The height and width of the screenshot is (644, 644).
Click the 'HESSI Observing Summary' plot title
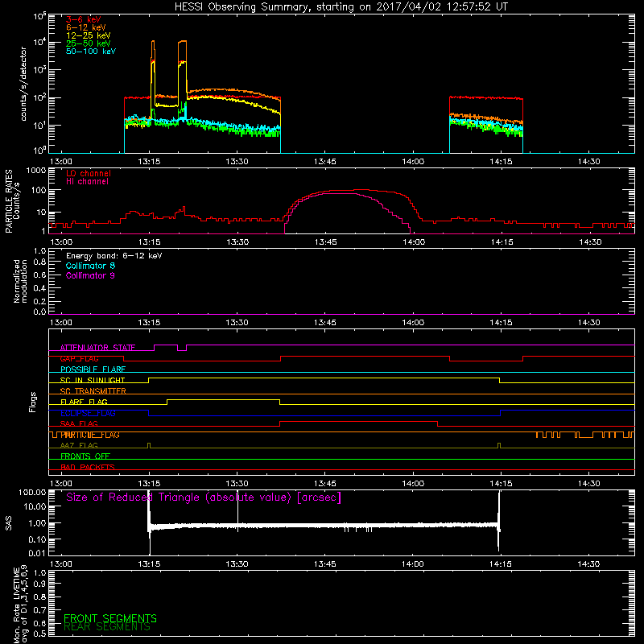pyautogui.click(x=341, y=7)
